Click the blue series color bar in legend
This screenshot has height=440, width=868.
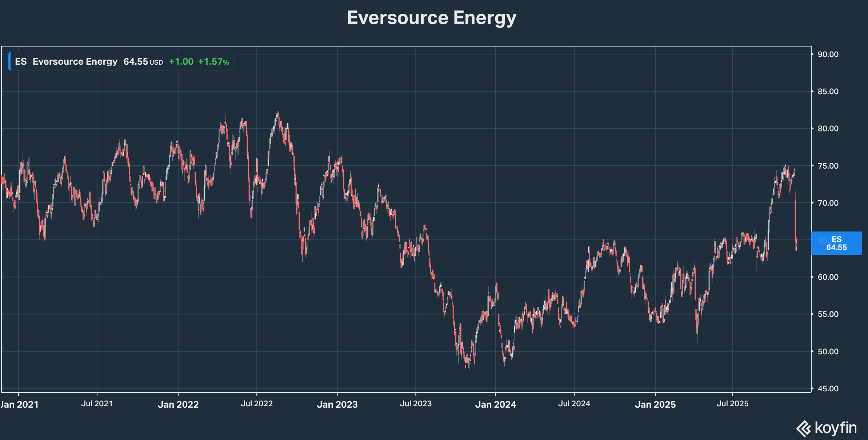[x=10, y=61]
